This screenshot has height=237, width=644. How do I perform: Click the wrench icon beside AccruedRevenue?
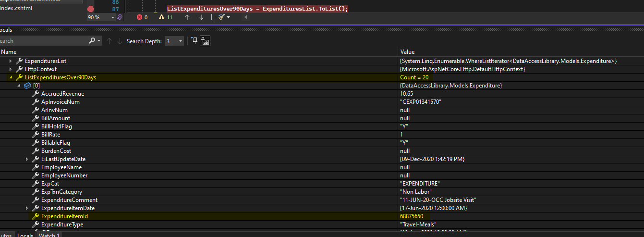coord(36,94)
